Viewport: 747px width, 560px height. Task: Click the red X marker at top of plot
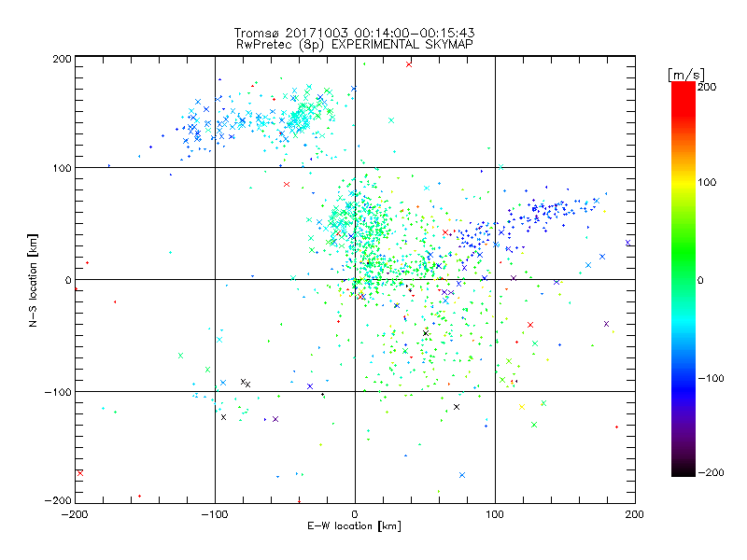[409, 64]
